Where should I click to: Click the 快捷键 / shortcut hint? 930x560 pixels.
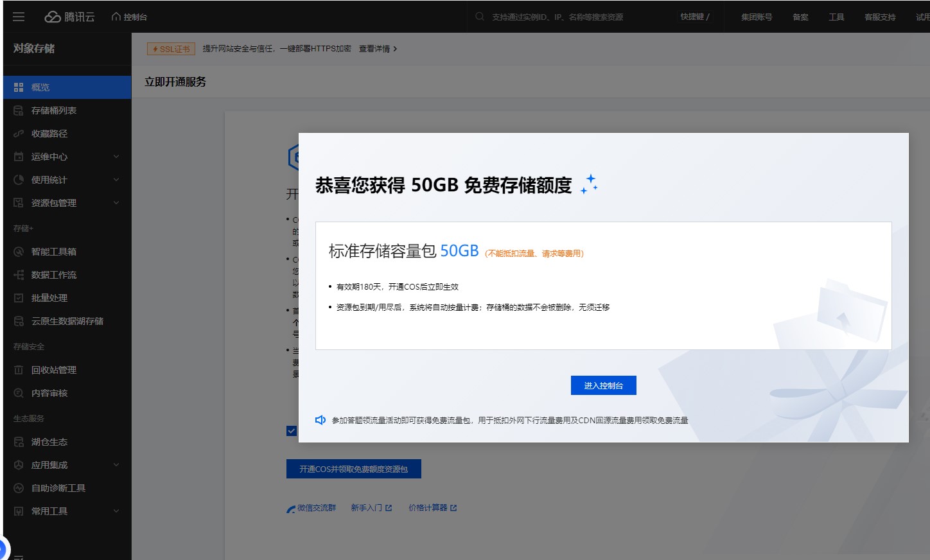pos(695,17)
